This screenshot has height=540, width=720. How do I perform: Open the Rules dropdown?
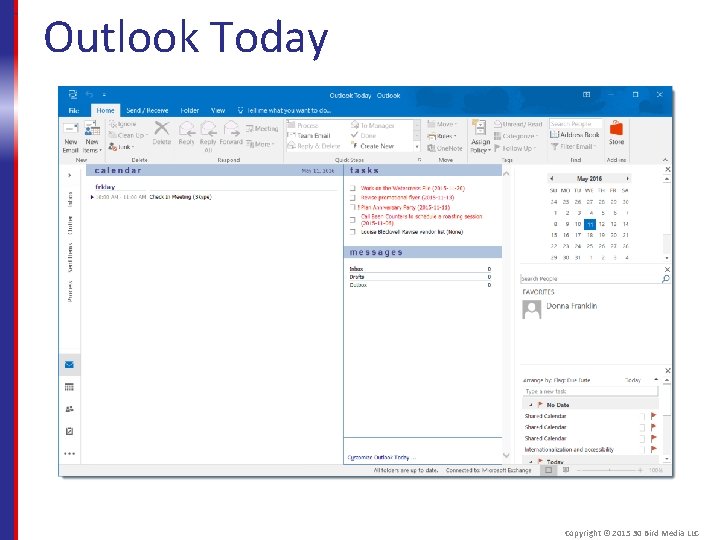coord(442,136)
